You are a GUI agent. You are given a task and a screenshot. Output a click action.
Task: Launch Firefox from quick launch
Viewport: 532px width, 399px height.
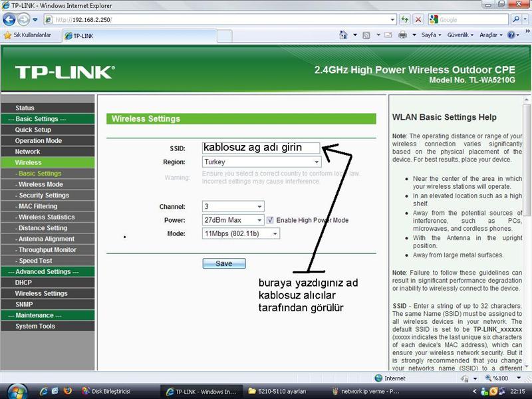tap(68, 391)
